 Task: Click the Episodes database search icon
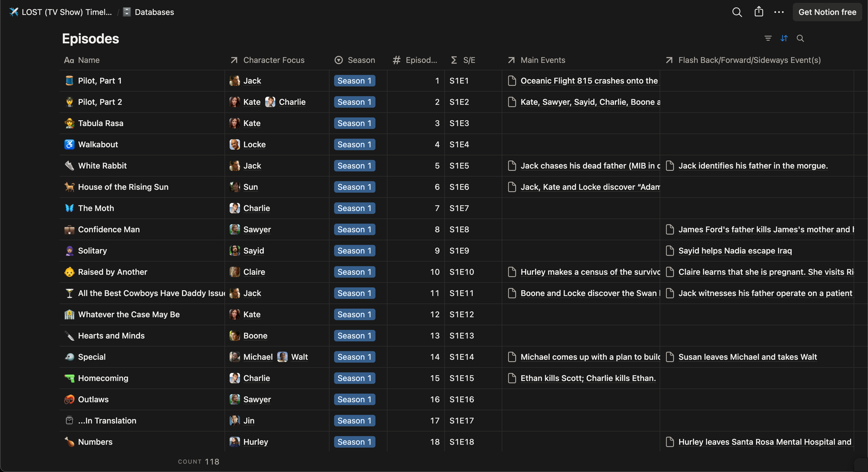[x=800, y=38]
